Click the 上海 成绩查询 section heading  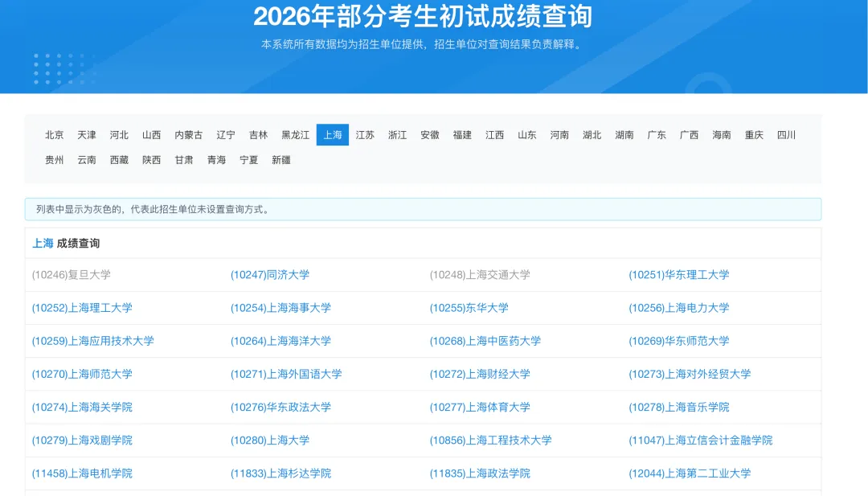pos(66,244)
